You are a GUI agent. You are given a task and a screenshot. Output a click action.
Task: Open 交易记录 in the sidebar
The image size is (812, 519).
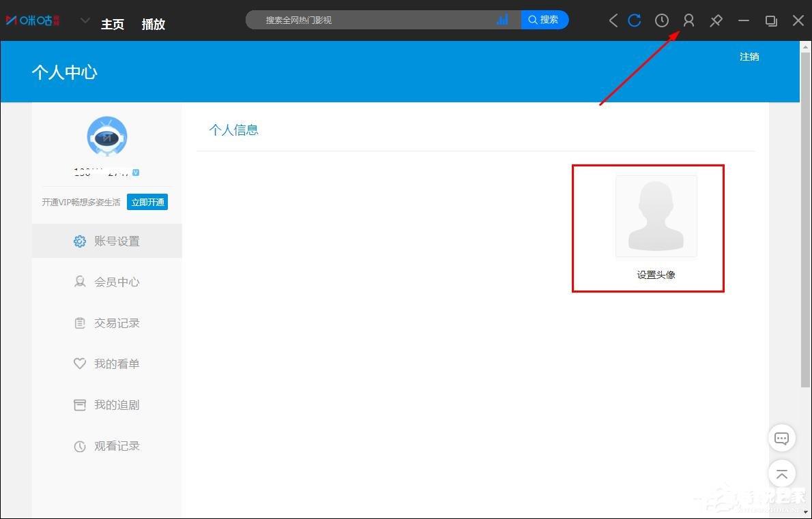pyautogui.click(x=107, y=323)
